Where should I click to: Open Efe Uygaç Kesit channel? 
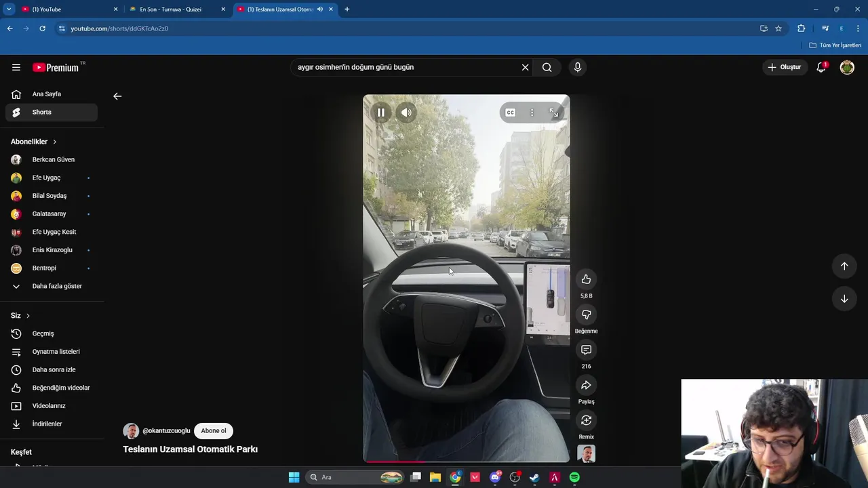[52, 232]
